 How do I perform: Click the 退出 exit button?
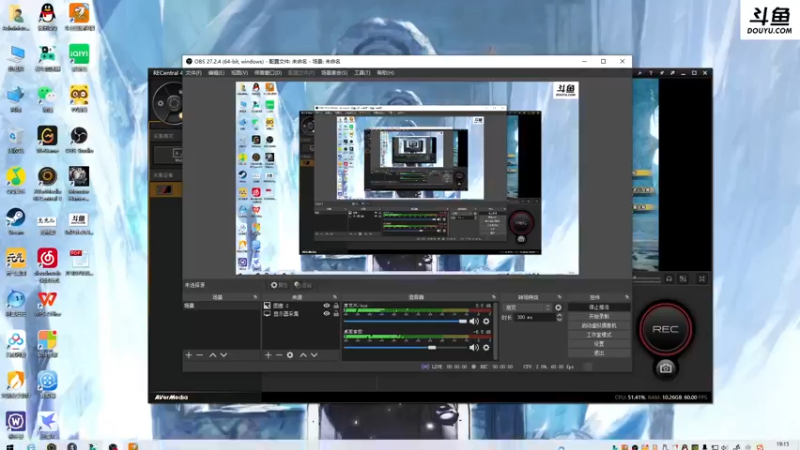click(599, 353)
